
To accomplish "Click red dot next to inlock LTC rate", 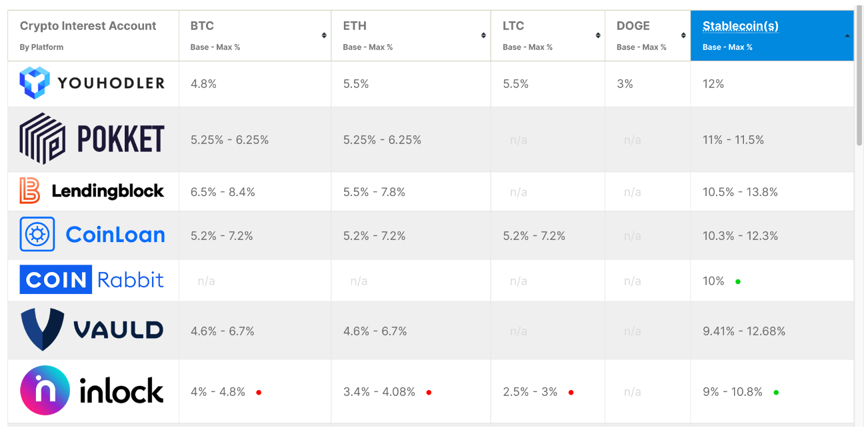I will tap(571, 393).
